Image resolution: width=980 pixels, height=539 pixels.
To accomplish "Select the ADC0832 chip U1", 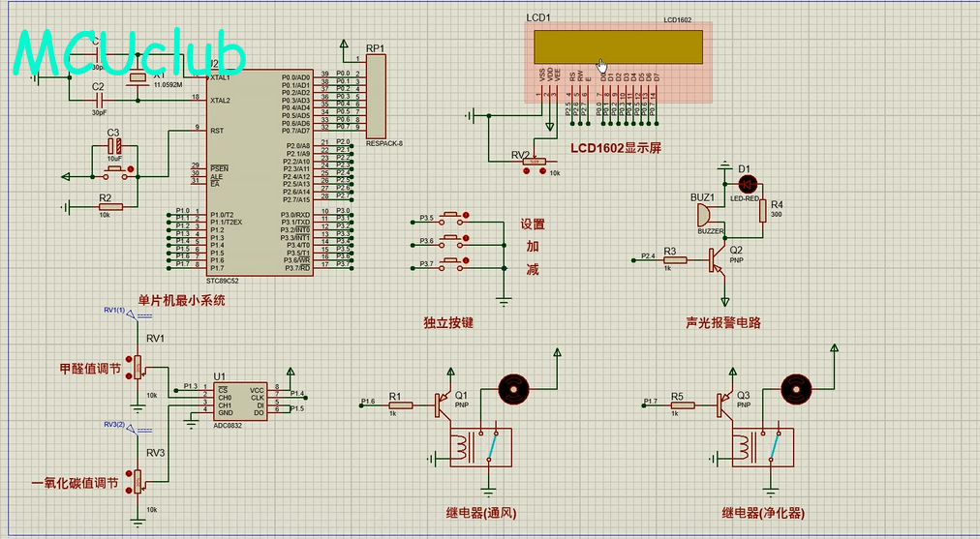I will 239,399.
